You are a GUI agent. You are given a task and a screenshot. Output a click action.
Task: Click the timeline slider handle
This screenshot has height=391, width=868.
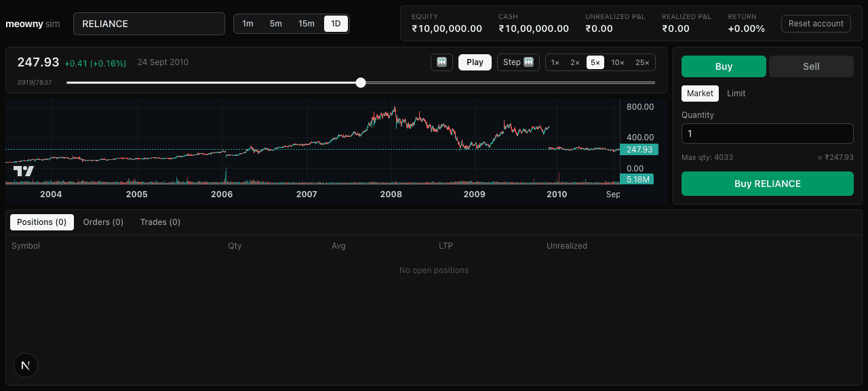point(361,83)
